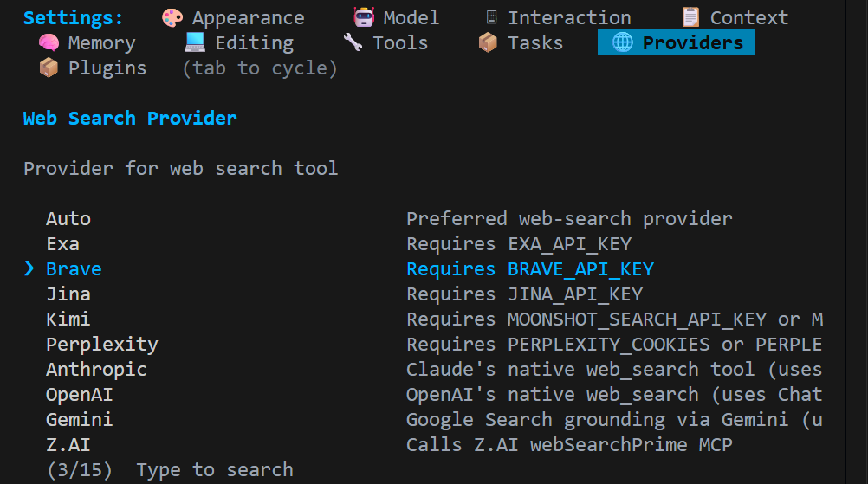Pick Jina as the search provider
This screenshot has width=868, height=484.
tap(68, 294)
